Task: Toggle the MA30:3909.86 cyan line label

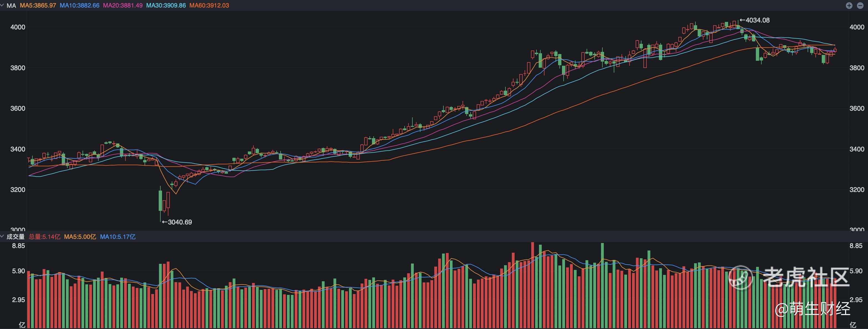Action: (166, 6)
